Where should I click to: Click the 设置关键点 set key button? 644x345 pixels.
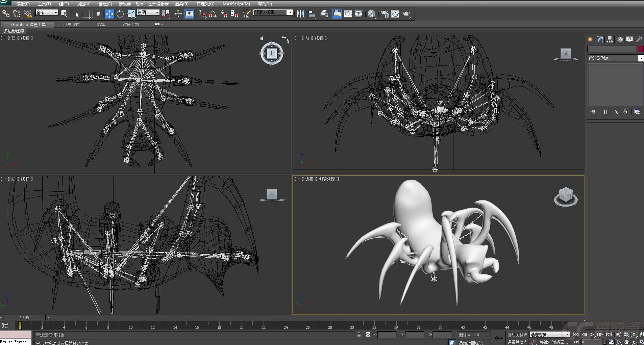pos(517,342)
